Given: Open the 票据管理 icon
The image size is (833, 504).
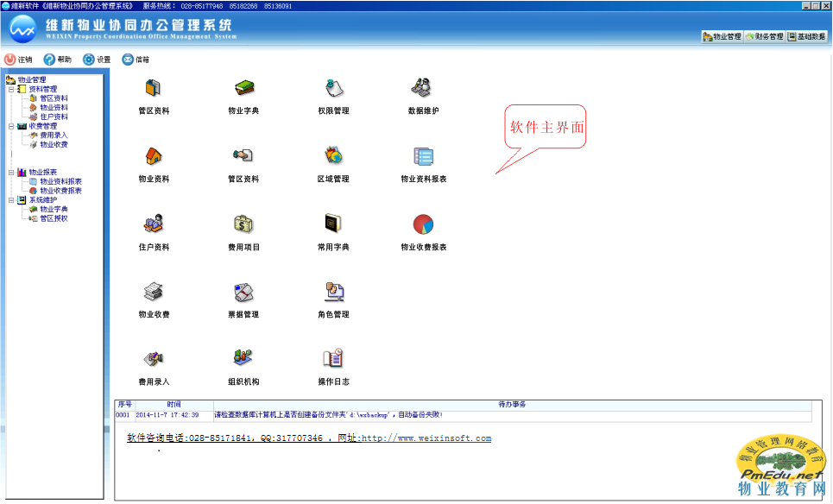Looking at the screenshot, I should (x=243, y=293).
